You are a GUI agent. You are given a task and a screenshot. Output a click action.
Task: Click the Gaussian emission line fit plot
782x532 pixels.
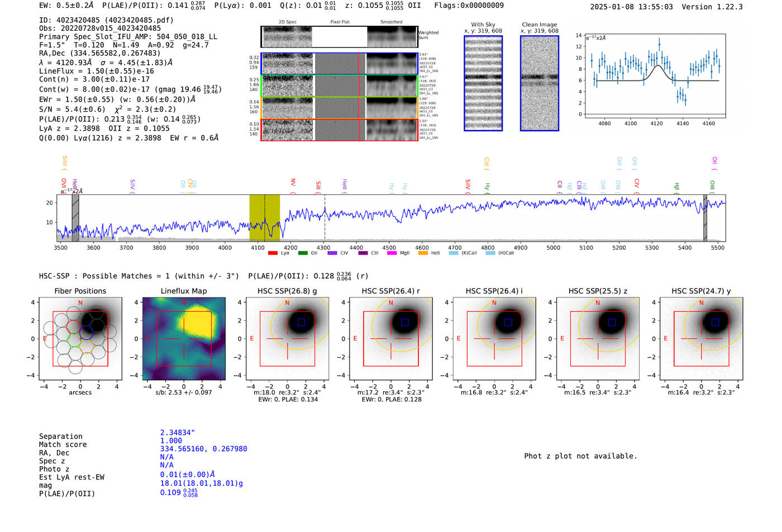tap(655, 76)
